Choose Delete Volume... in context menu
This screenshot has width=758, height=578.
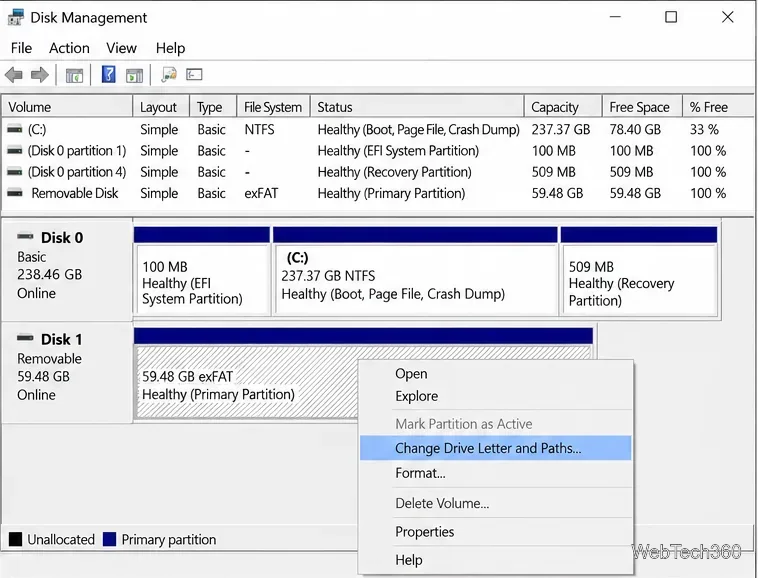(496, 503)
